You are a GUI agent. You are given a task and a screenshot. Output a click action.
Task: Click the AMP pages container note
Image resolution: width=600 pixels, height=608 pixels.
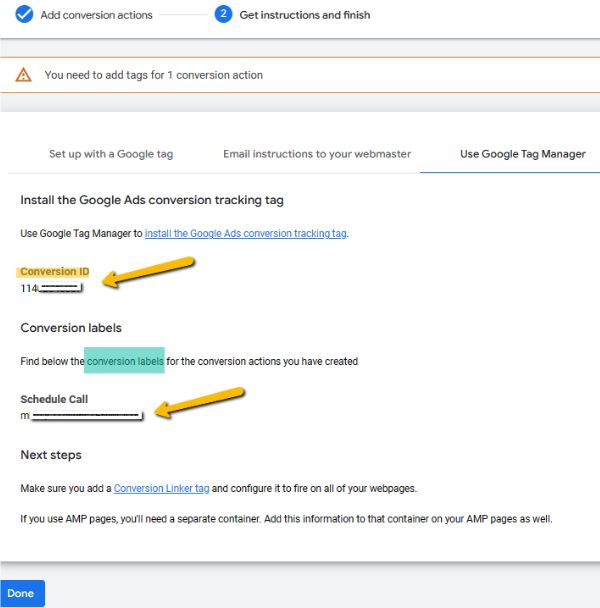point(286,519)
